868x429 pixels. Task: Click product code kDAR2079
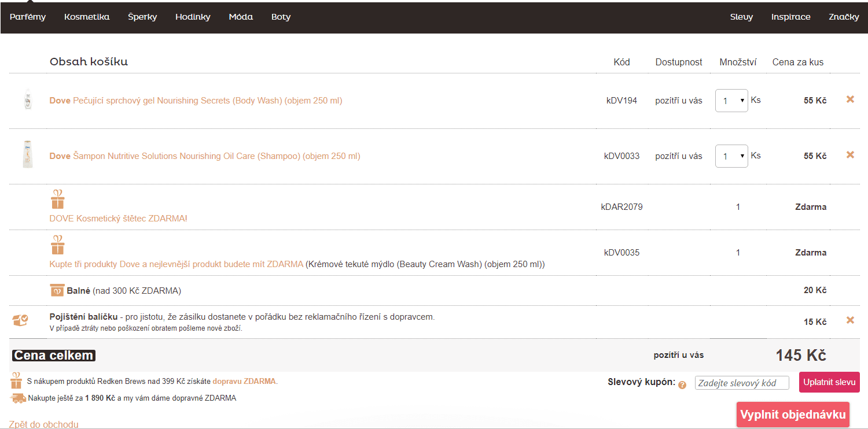tap(621, 207)
